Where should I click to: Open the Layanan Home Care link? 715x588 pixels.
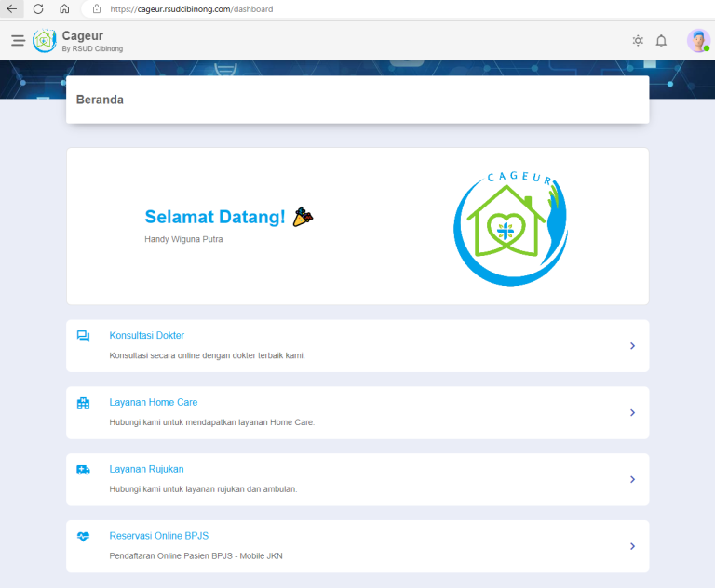154,402
